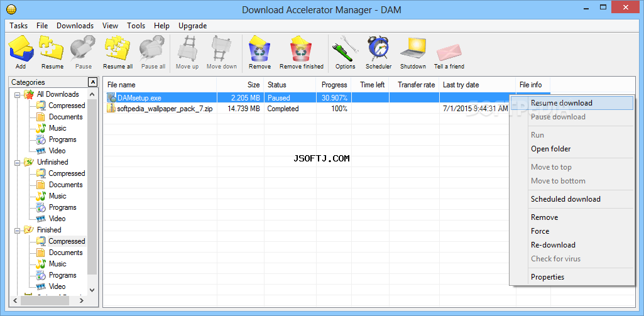Click the Pause all toolbar icon
This screenshot has width=644, height=316.
point(153,49)
